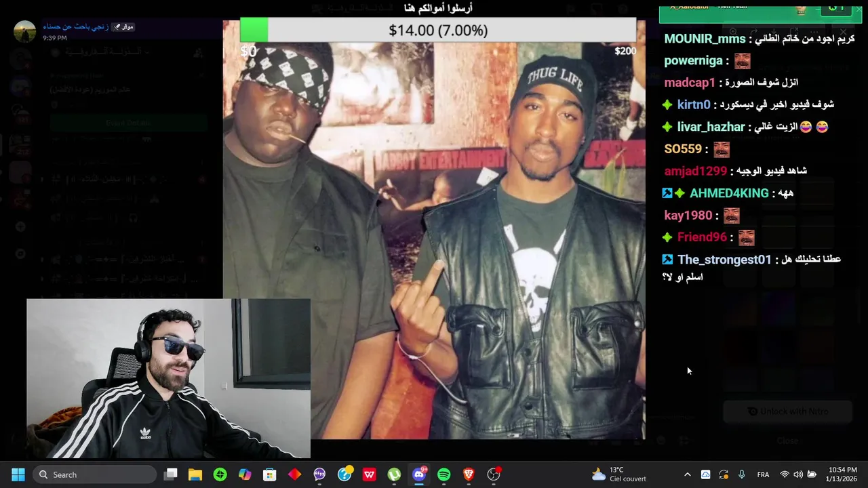The height and width of the screenshot is (488, 868).
Task: Open the volume speaker tray icon
Action: (798, 474)
